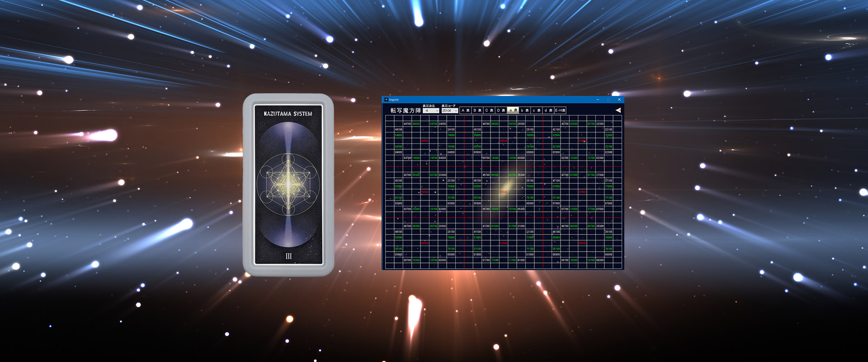Viewport: 868px width, 362px height.
Task: Click grid cell 42700
Action: pos(565,124)
